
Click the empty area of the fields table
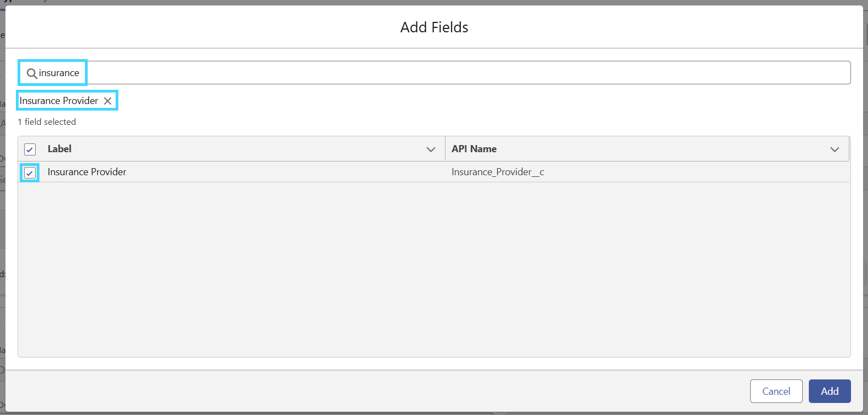(x=434, y=269)
